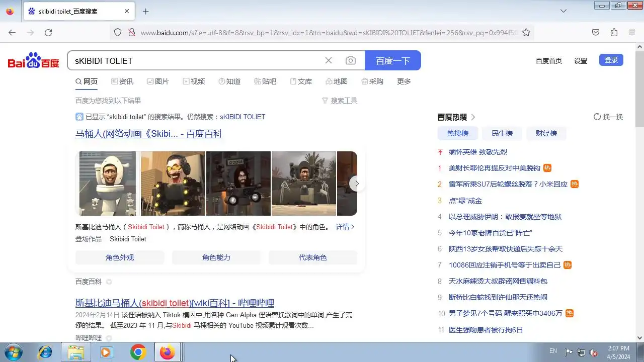Click 角色能力 button

point(216,257)
